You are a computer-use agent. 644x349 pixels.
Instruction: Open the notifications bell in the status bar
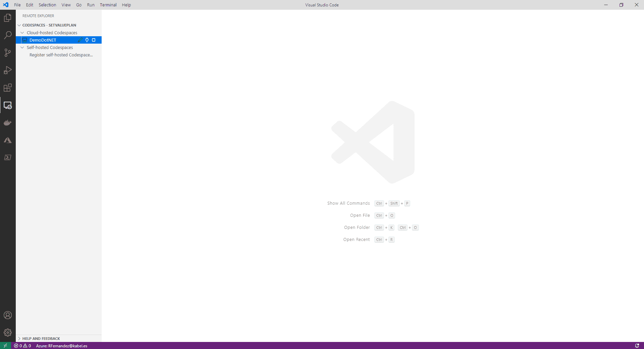point(637,346)
